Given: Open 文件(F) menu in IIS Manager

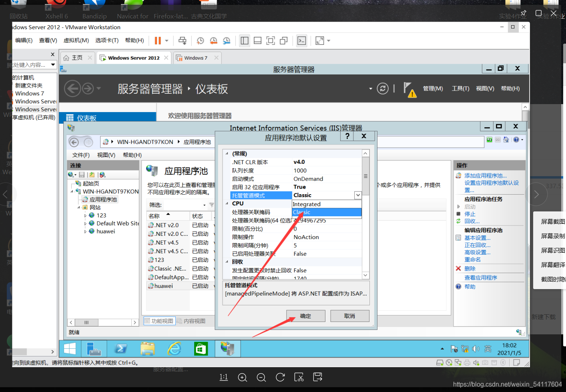Looking at the screenshot, I should pos(81,155).
